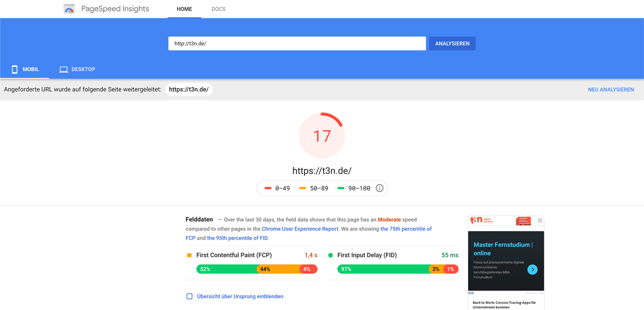The image size is (644, 310).
Task: Click the orange 50–89 legend item
Action: 313,188
